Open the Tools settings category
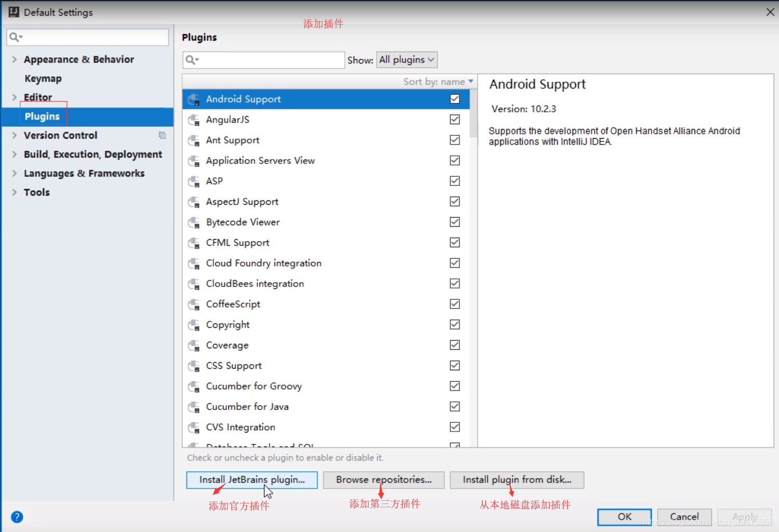 pyautogui.click(x=37, y=192)
